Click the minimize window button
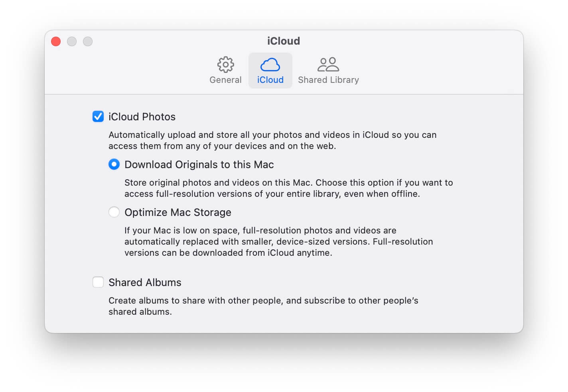This screenshot has width=568, height=392. click(x=72, y=41)
